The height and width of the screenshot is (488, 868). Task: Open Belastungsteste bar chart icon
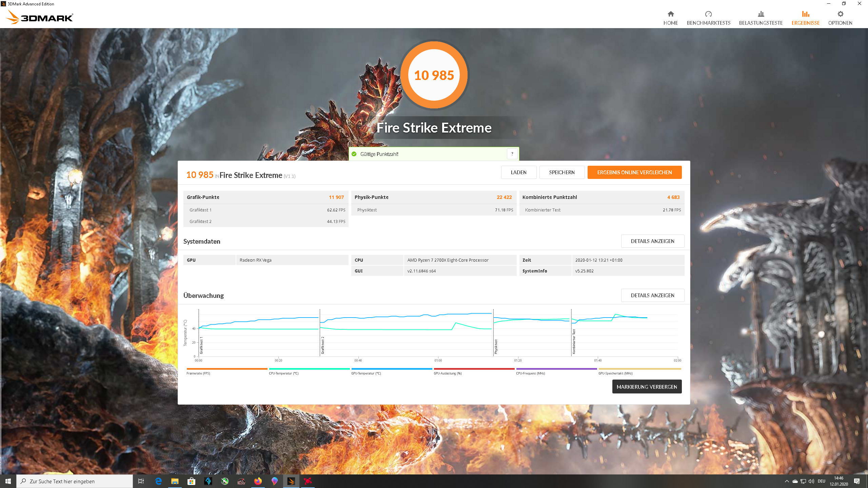761,14
